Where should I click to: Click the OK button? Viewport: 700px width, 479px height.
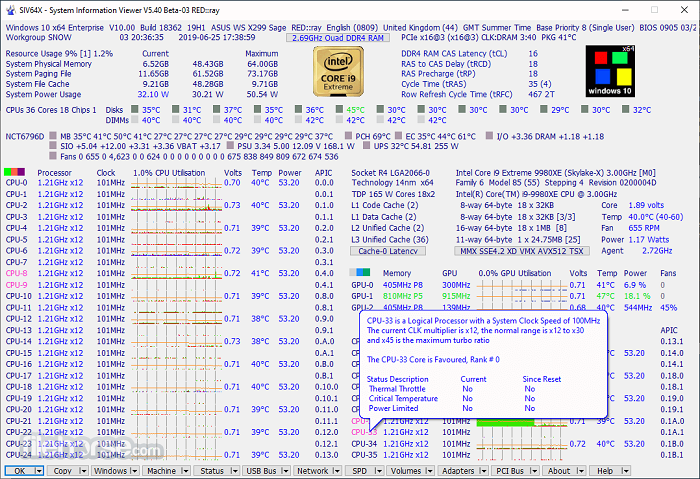tap(20, 471)
